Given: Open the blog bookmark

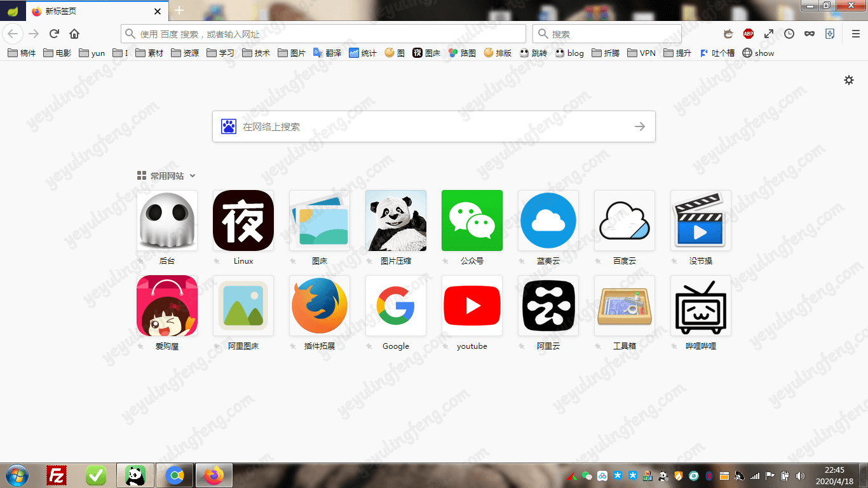Looking at the screenshot, I should point(569,53).
